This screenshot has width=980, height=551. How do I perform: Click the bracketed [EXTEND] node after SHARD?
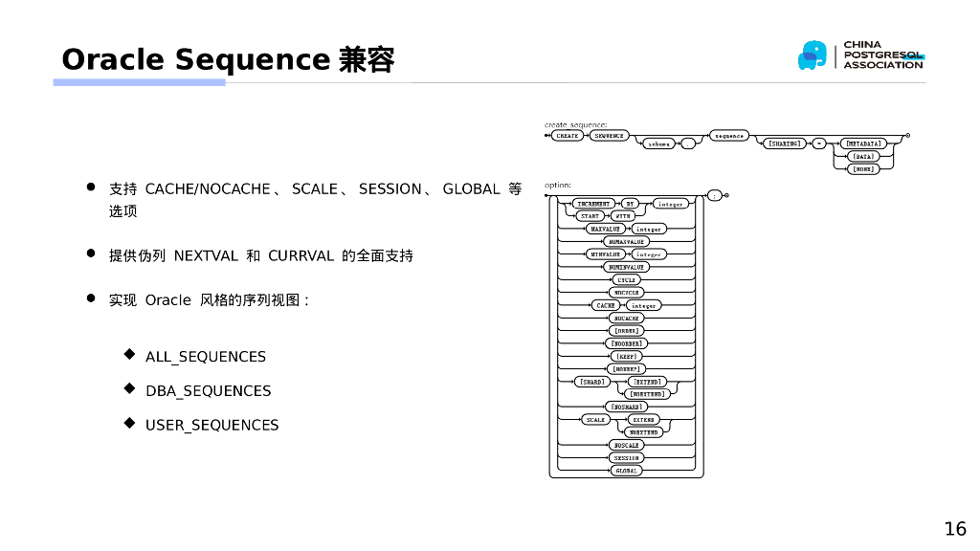(648, 382)
